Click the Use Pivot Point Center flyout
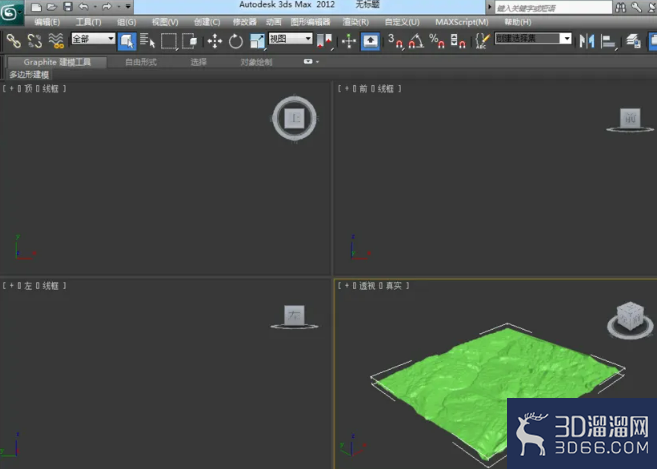Screen dimensions: 657x469 coord(324,41)
